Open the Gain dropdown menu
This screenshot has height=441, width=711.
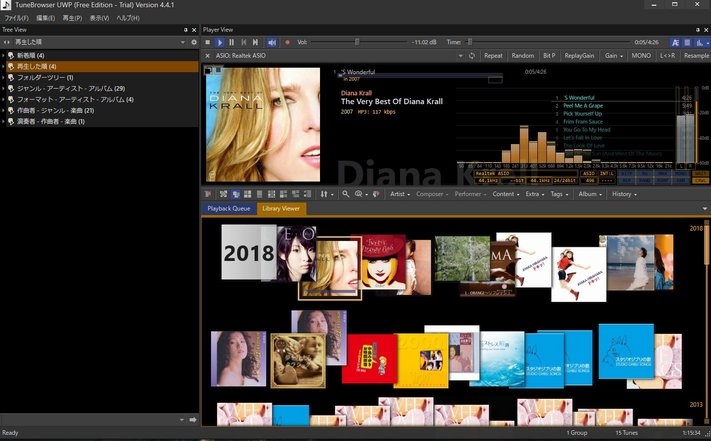[x=613, y=56]
